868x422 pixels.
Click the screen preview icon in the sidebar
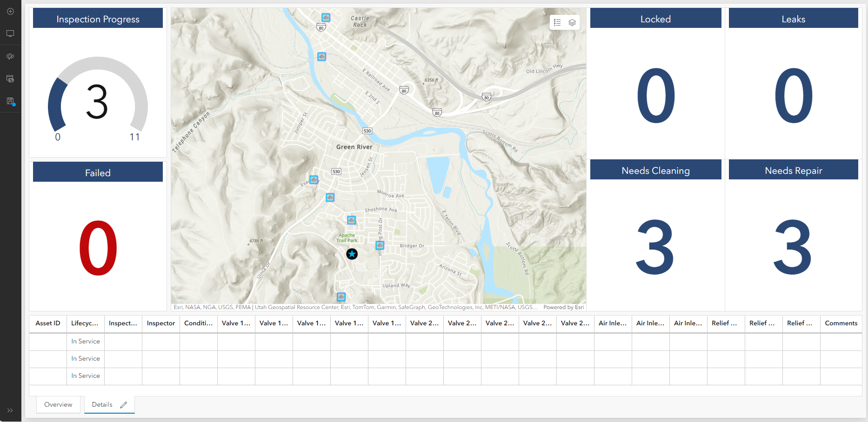coord(10,33)
